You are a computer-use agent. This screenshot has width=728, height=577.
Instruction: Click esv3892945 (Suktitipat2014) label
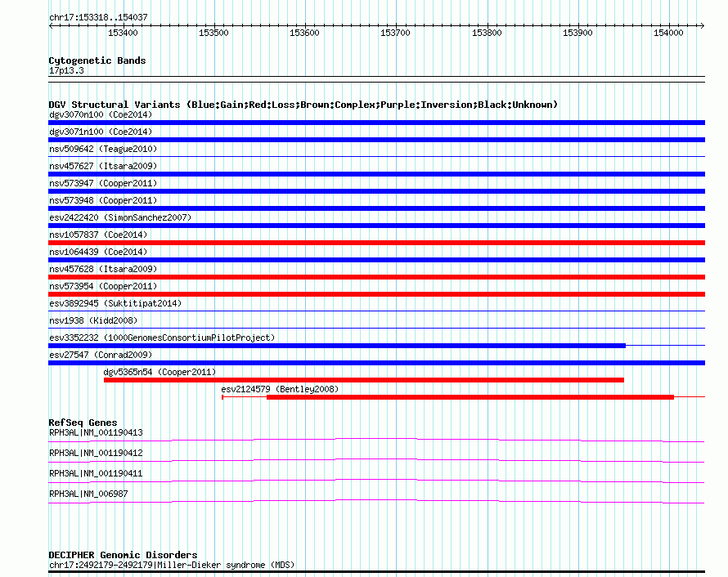(115, 303)
